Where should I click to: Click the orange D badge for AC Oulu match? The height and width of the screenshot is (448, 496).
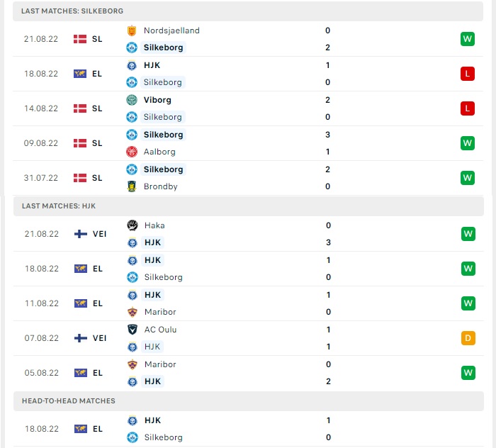click(x=467, y=338)
